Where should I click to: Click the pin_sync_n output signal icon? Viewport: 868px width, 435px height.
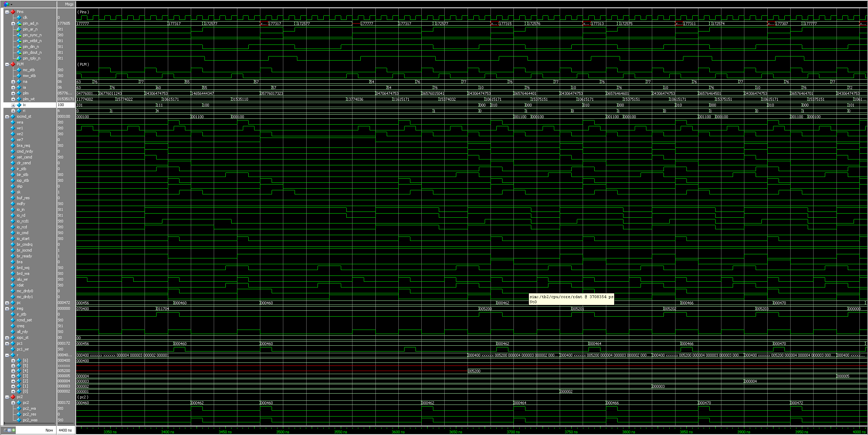[19, 35]
